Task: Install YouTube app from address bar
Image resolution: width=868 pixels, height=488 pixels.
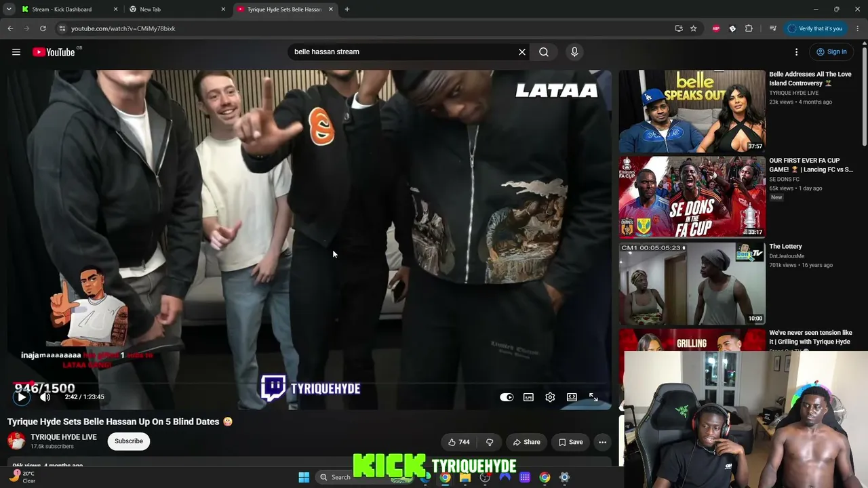Action: (679, 28)
